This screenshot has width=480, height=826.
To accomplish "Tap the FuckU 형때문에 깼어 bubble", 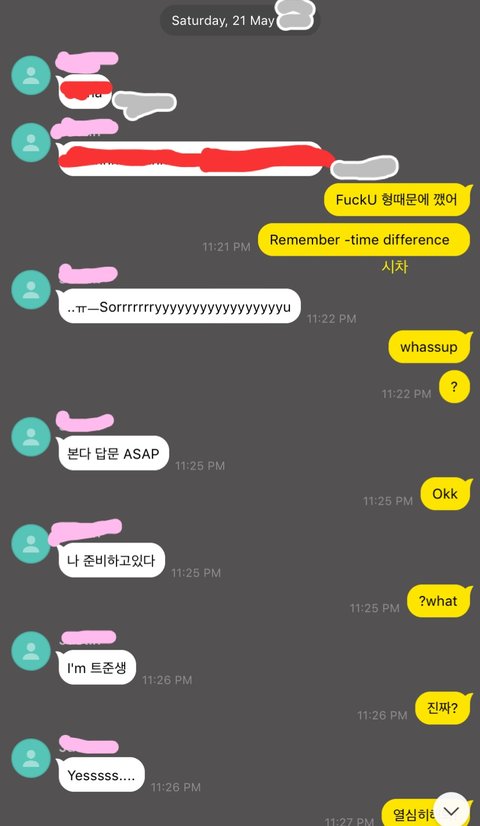I will (397, 200).
